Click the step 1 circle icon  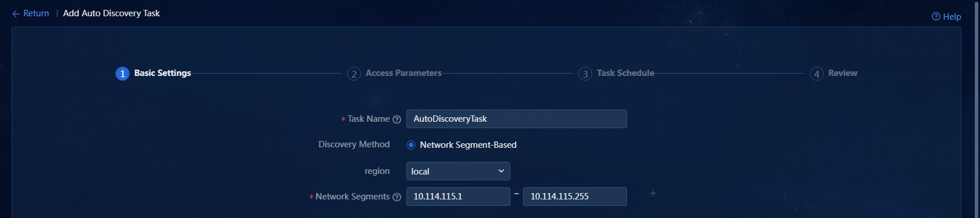click(123, 74)
